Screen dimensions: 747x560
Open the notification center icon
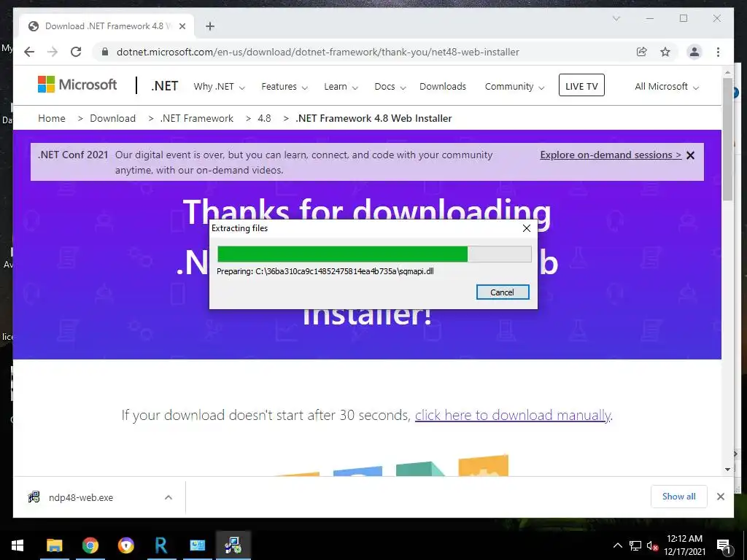tap(723, 545)
